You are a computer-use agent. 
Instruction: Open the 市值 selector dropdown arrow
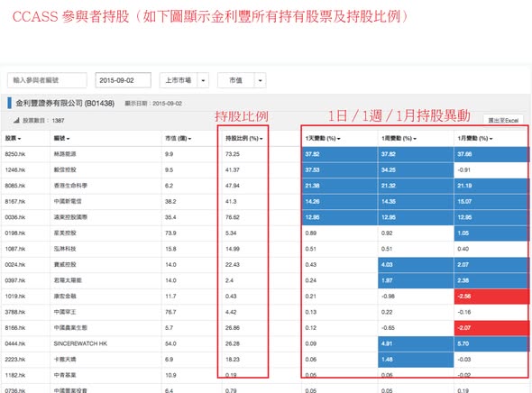pos(261,80)
